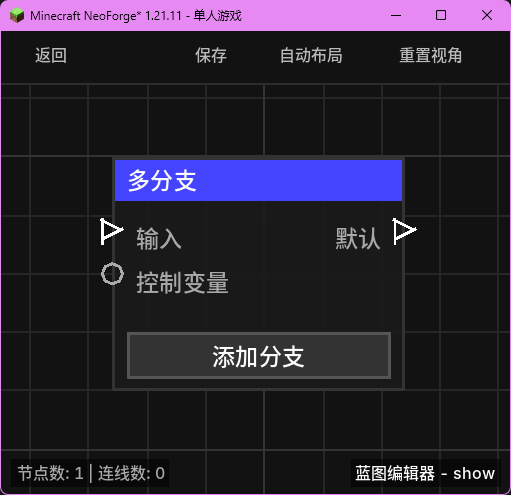Screen dimensions: 511x495
Task: Click the 节点数: 1 | 连线数: 0 status text
Action: (x=91, y=473)
